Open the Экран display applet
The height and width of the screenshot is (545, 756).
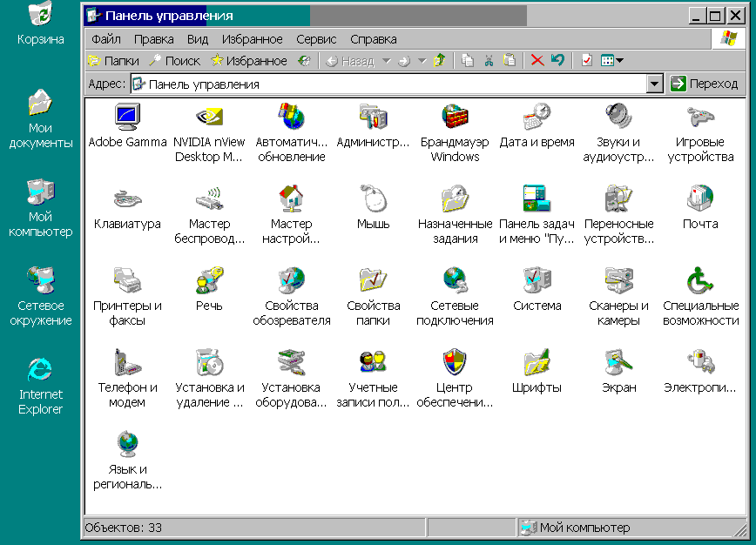pyautogui.click(x=618, y=372)
